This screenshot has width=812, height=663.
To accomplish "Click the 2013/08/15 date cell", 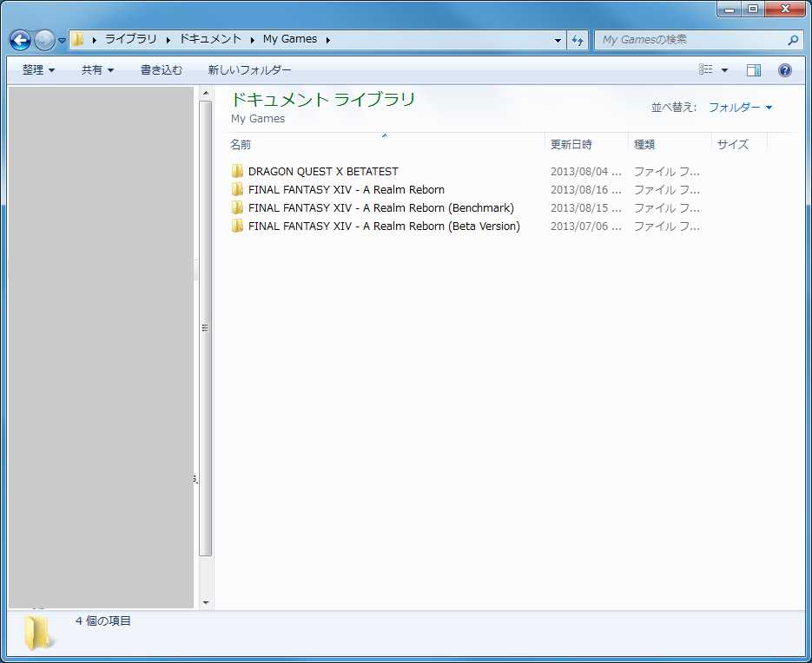I will pyautogui.click(x=585, y=208).
